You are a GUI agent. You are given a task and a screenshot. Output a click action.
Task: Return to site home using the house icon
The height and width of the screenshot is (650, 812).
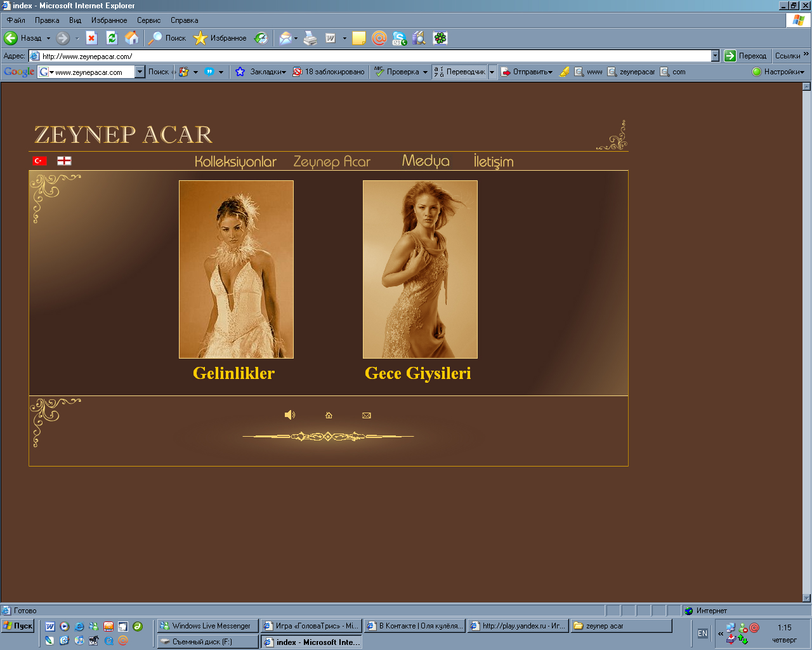click(x=328, y=415)
